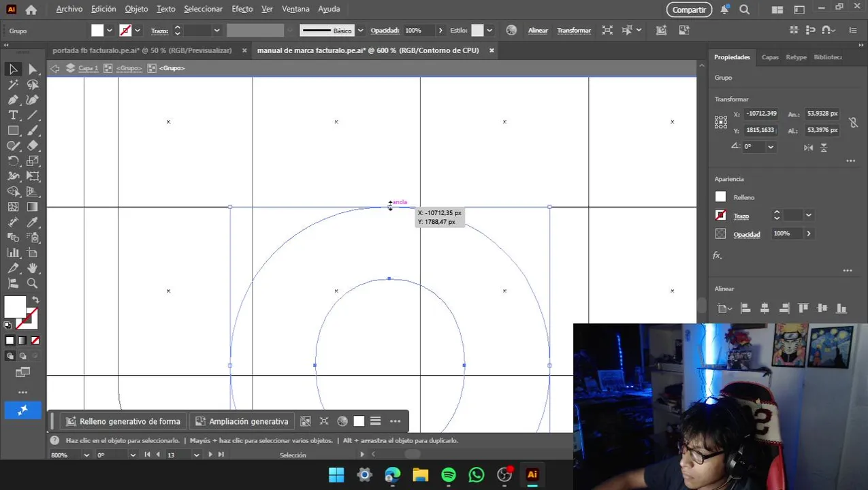Switch to the Capas panel tab
Image resolution: width=868 pixels, height=490 pixels.
coord(770,57)
